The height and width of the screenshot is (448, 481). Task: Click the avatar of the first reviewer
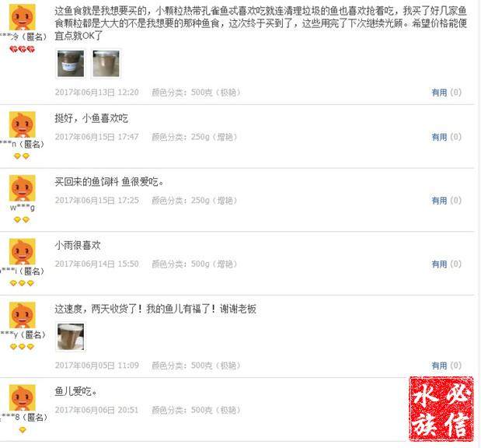(22, 17)
